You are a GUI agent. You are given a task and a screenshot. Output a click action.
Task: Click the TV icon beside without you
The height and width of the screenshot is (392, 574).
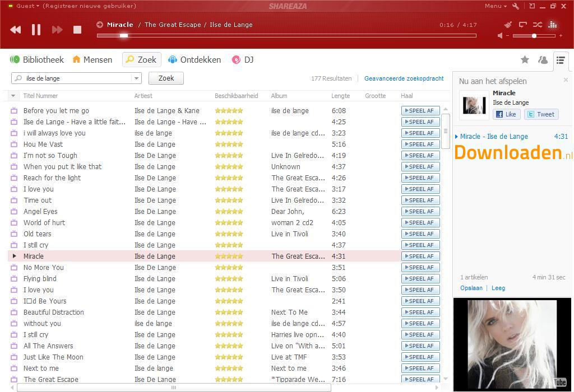[x=14, y=323]
